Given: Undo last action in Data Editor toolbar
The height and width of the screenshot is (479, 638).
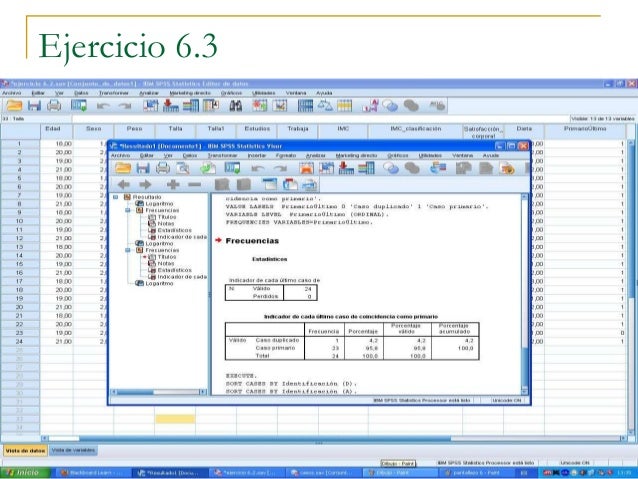Looking at the screenshot, I should point(103,106).
